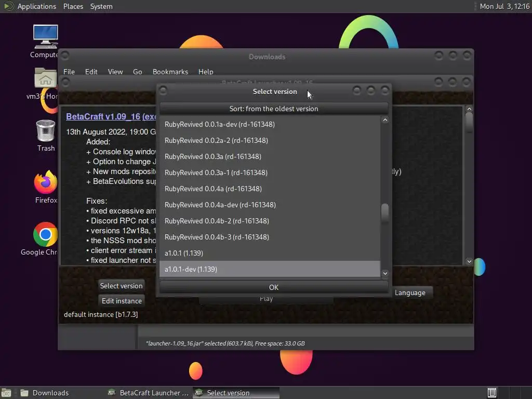
Task: Select RubyRevived 0.0.4b-2 (rd-161348)
Action: click(x=270, y=221)
